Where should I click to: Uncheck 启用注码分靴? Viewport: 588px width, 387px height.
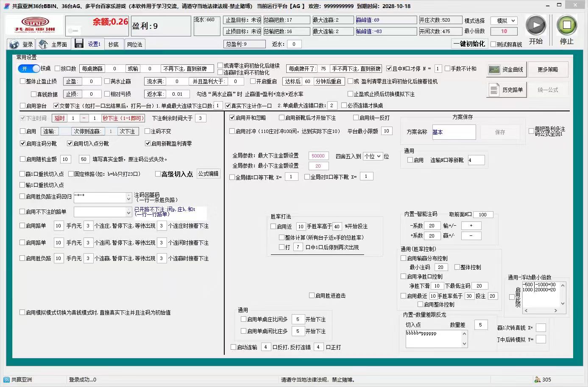point(22,143)
